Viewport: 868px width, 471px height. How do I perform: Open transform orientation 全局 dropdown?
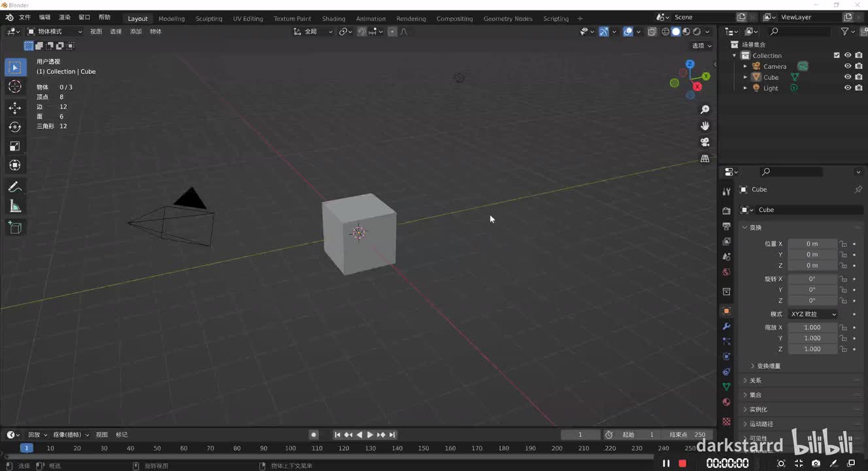point(312,31)
